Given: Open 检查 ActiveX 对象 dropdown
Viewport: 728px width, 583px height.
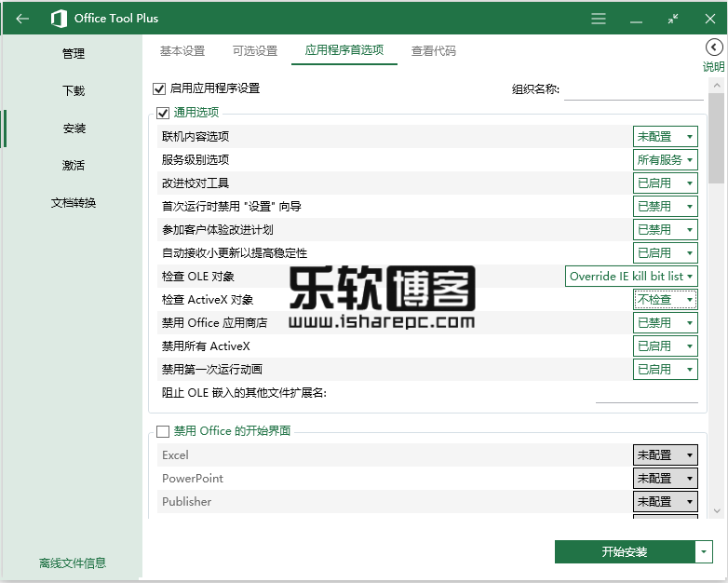Looking at the screenshot, I should pyautogui.click(x=666, y=300).
